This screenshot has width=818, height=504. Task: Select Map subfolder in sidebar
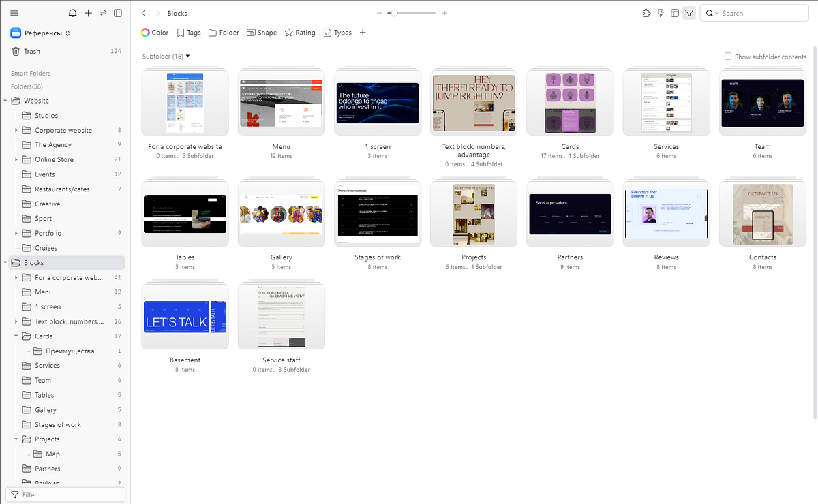tap(68, 454)
